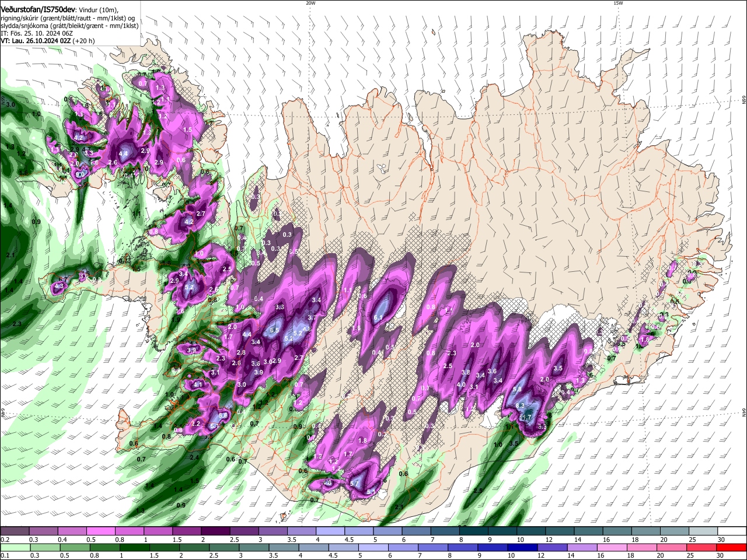Click the 20W longitude label
Image resolution: width=747 pixels, height=560 pixels.
(x=310, y=2)
